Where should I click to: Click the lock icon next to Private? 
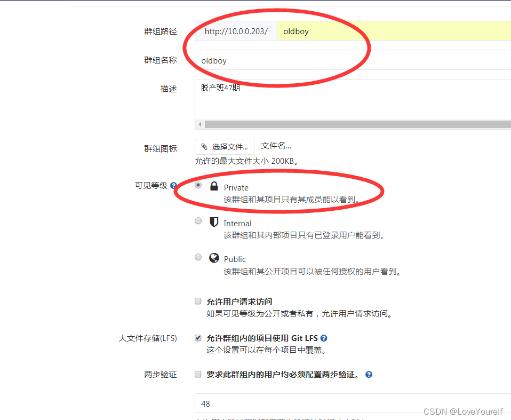(214, 186)
